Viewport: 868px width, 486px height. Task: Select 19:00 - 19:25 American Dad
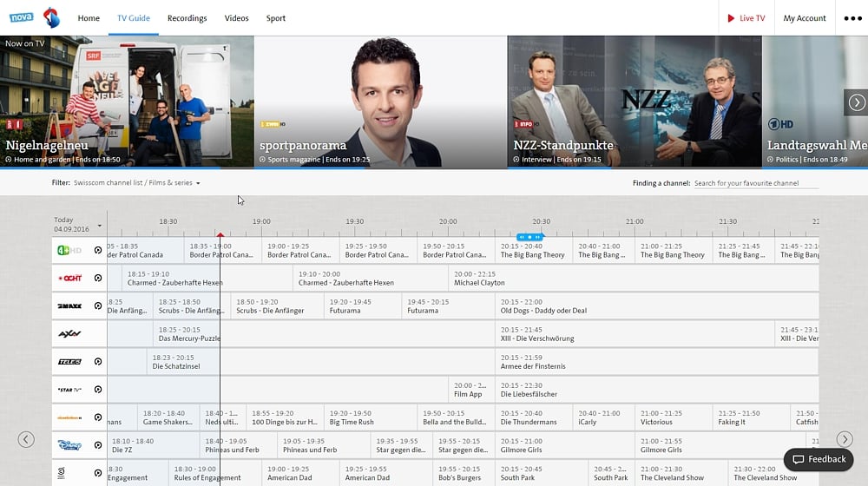pos(300,473)
